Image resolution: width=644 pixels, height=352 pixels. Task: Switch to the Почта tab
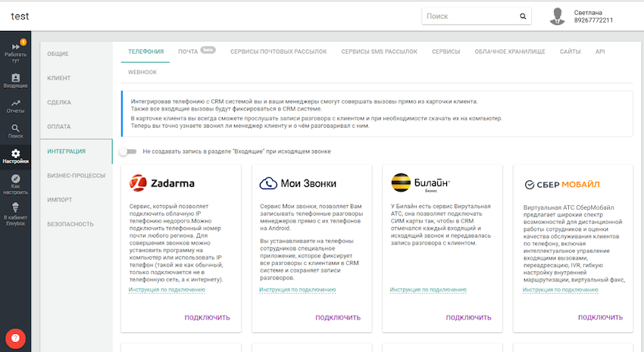tap(187, 51)
